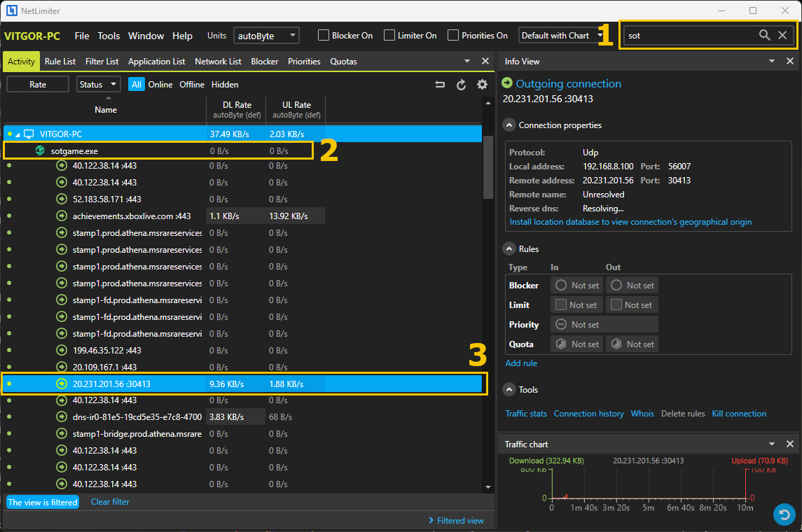Click the refresh list icon

point(461,85)
